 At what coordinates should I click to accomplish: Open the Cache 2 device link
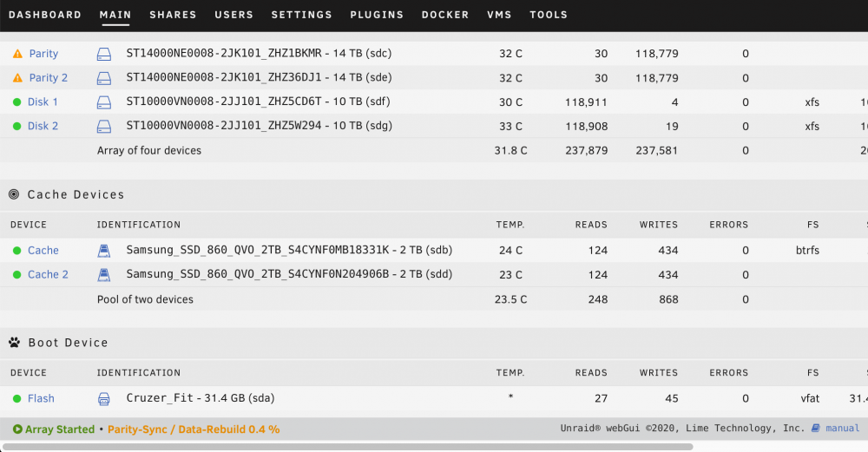tap(48, 275)
